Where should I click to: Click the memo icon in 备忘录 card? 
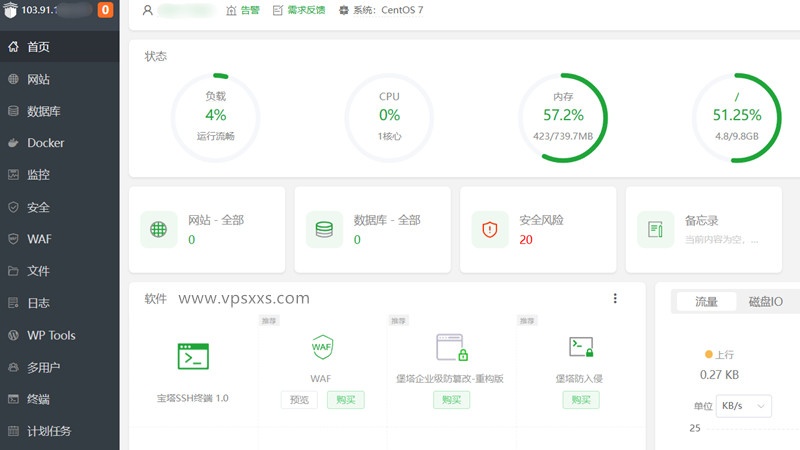(x=656, y=230)
